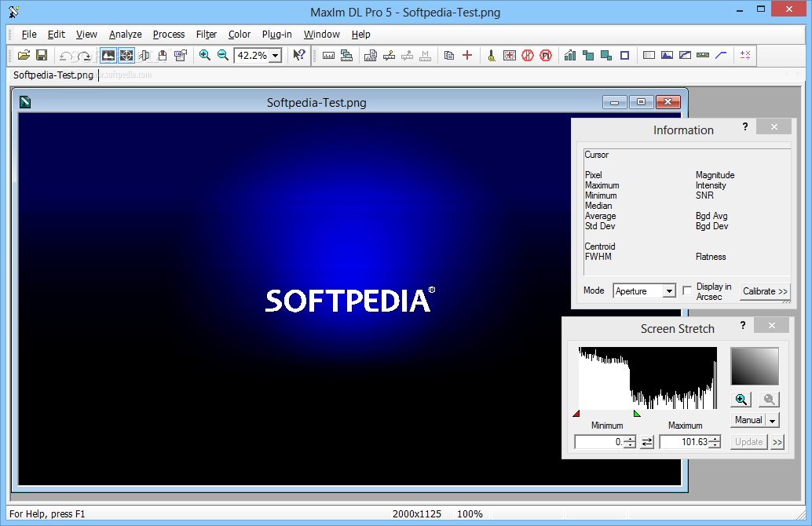812x526 pixels.
Task: Click the Maximum value field showing 101.63
Action: pos(683,442)
